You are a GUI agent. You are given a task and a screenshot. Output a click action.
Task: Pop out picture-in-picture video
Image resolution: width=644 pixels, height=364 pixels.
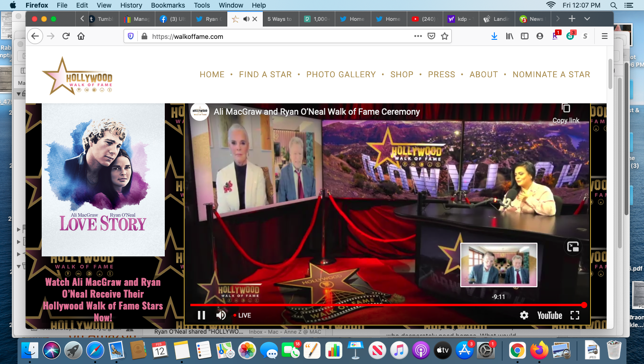573,246
